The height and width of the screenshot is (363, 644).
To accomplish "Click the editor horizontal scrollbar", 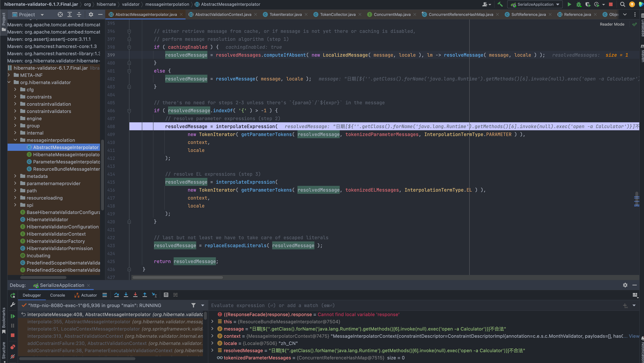I will tap(177, 277).
